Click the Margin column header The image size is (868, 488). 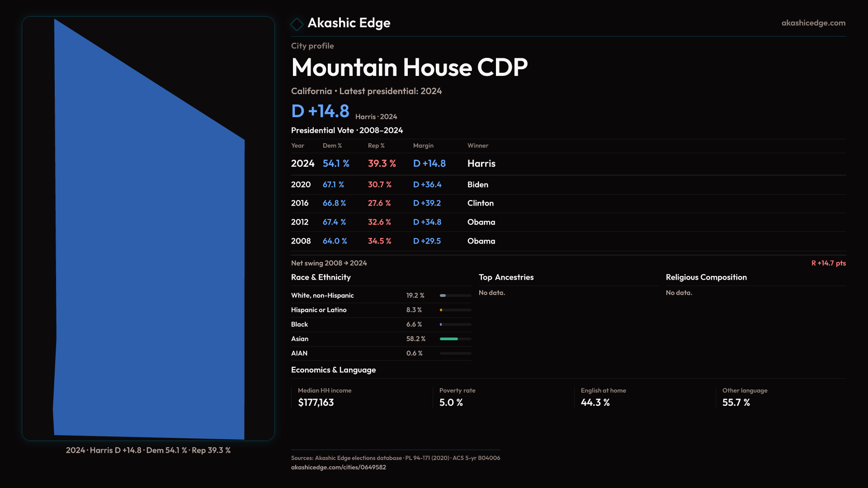pyautogui.click(x=423, y=145)
